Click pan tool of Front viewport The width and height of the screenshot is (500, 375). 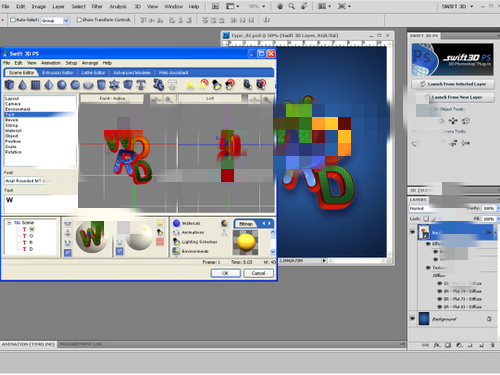(156, 99)
